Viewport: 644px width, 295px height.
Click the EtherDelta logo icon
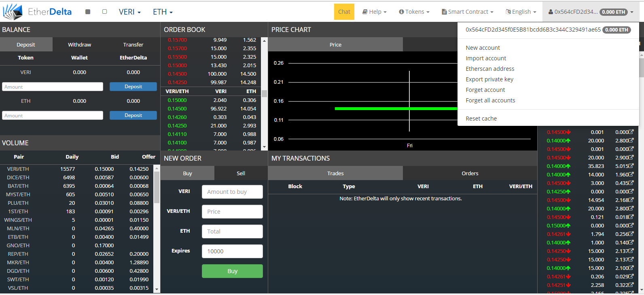tap(13, 12)
